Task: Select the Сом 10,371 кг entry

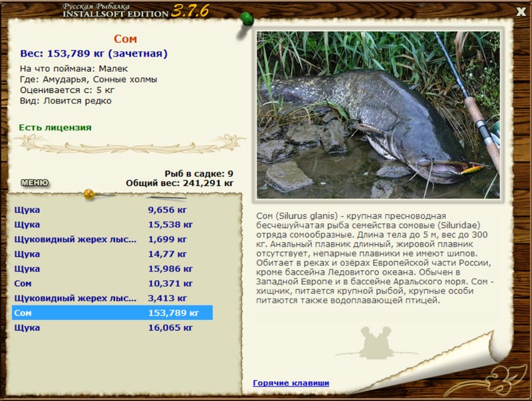Action: pos(112,283)
